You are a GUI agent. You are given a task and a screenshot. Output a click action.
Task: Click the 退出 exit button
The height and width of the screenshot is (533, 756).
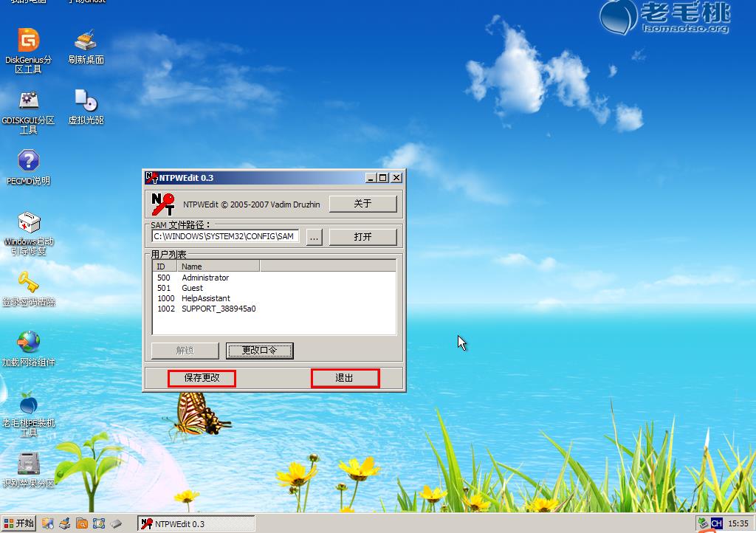click(x=345, y=378)
